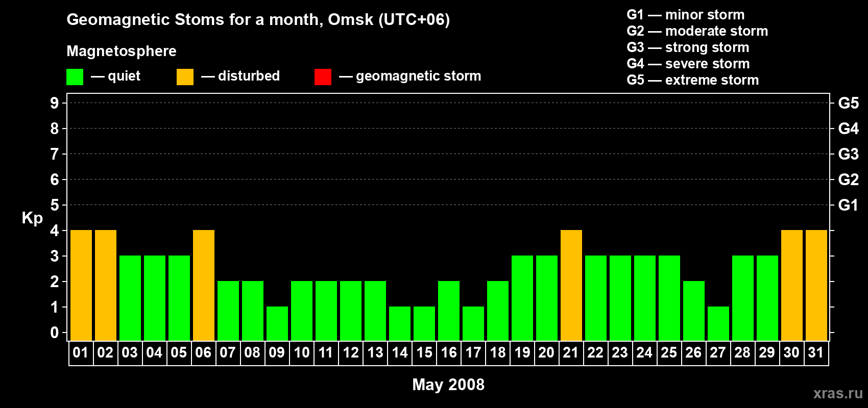
Task: Click the date cell labeled 23
Action: click(620, 353)
